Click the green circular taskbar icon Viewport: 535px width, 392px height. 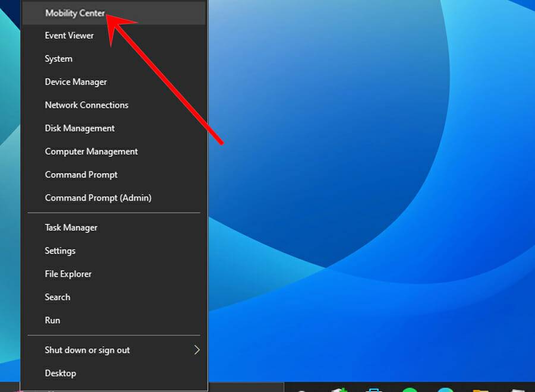point(410,389)
